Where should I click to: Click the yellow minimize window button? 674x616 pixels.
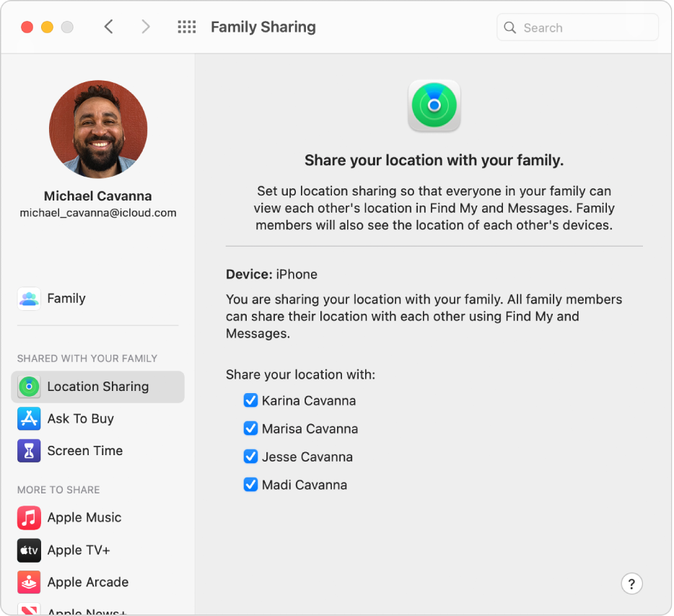click(x=48, y=27)
